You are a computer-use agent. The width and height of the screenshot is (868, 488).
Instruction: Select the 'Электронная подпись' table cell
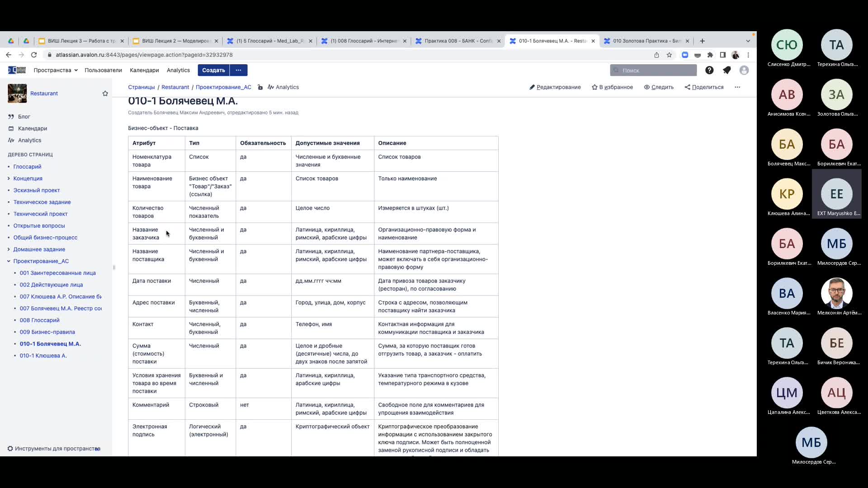156,438
